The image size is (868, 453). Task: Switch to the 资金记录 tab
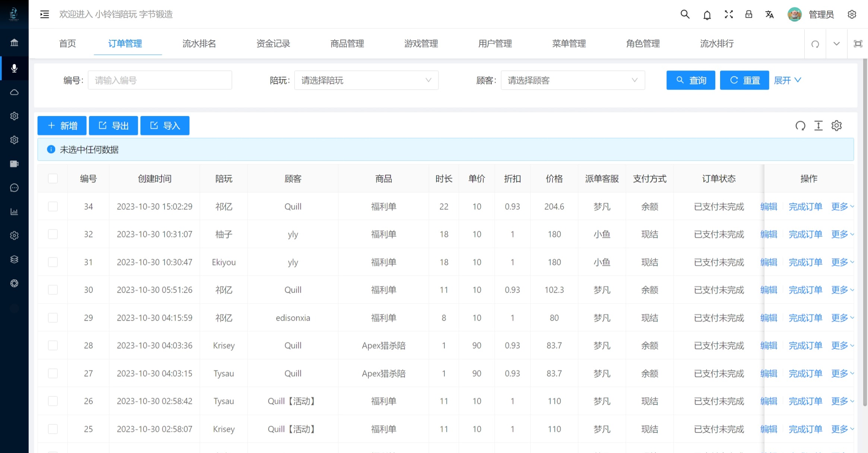click(273, 44)
